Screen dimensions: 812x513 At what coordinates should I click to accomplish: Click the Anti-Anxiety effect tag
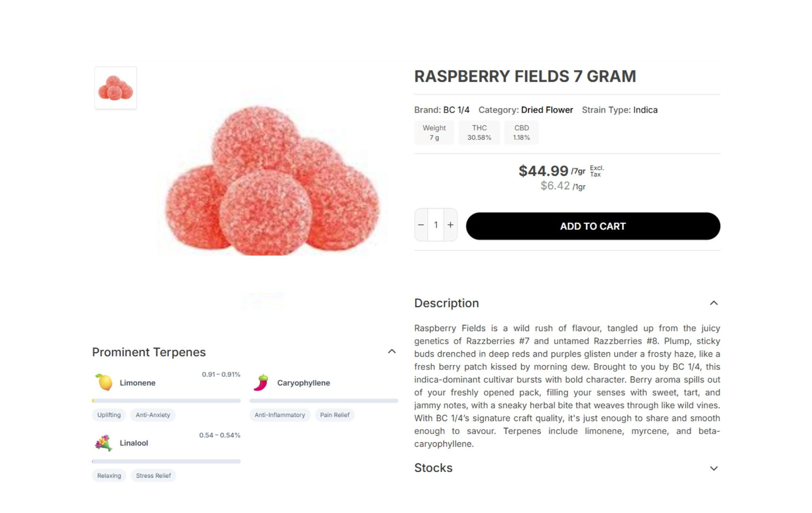pos(153,415)
